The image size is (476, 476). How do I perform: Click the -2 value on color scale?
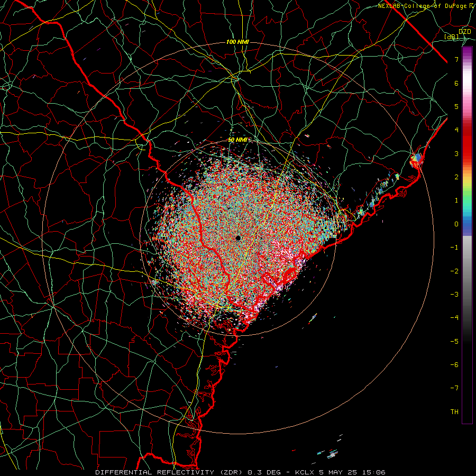(454, 271)
